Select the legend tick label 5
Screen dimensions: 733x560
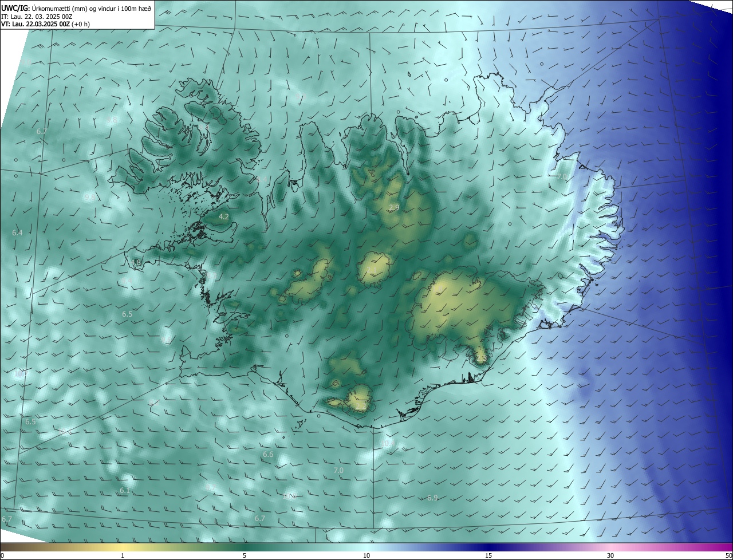tap(245, 555)
